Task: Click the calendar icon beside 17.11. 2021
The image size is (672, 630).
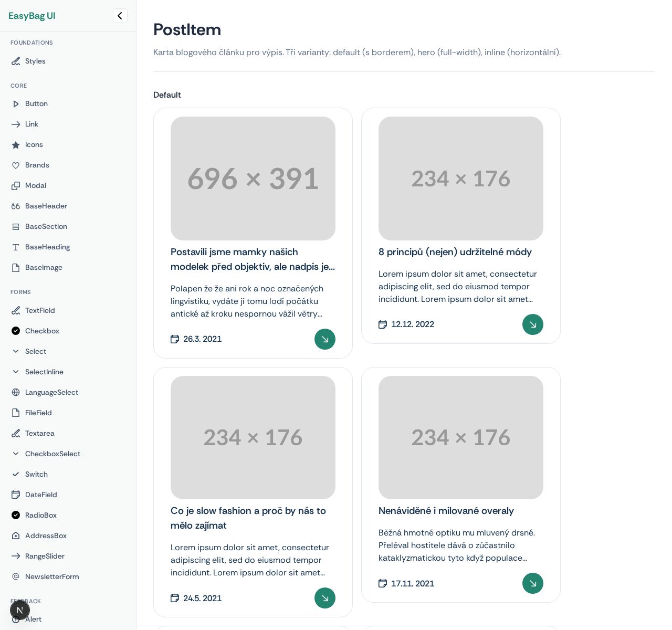Action: [383, 583]
